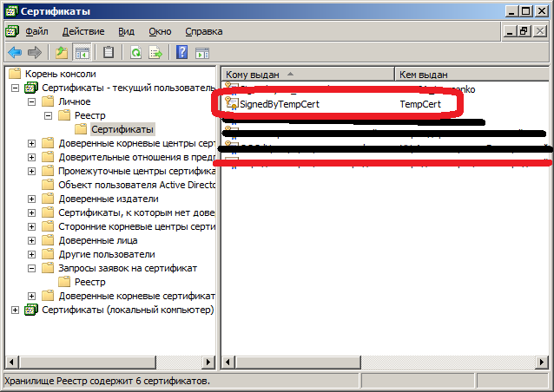This screenshot has height=392, width=554.
Task: Select Объект пользователя Active Directory item
Action: coord(136,185)
